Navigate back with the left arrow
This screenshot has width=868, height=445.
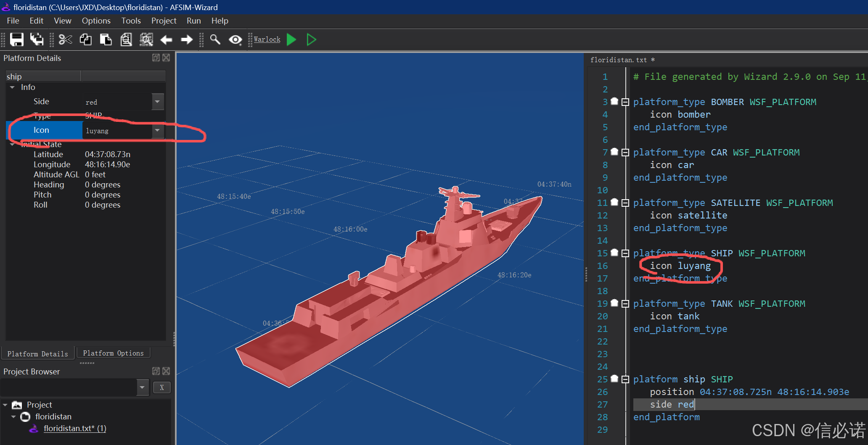click(167, 39)
